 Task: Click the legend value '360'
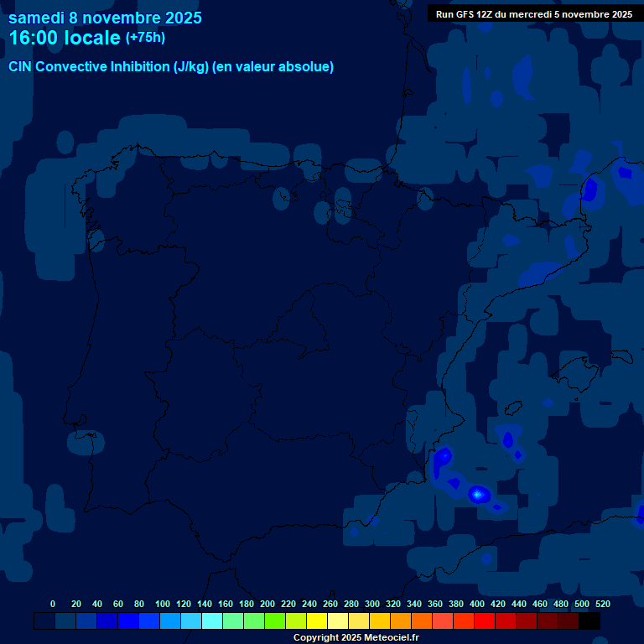pyautogui.click(x=435, y=604)
